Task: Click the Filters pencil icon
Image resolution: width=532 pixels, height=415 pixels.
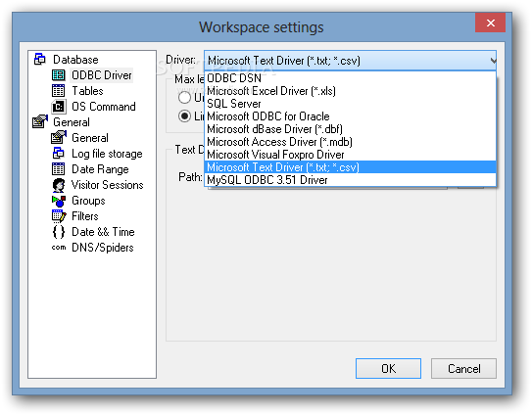Action: [59, 216]
